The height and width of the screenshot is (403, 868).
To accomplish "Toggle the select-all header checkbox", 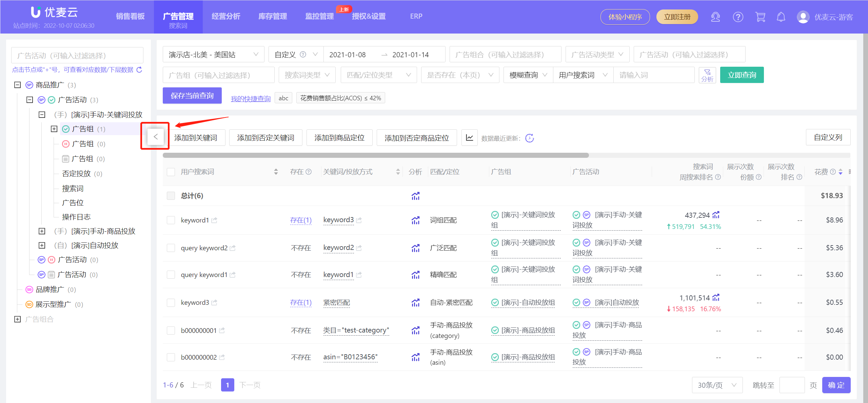I will (171, 172).
